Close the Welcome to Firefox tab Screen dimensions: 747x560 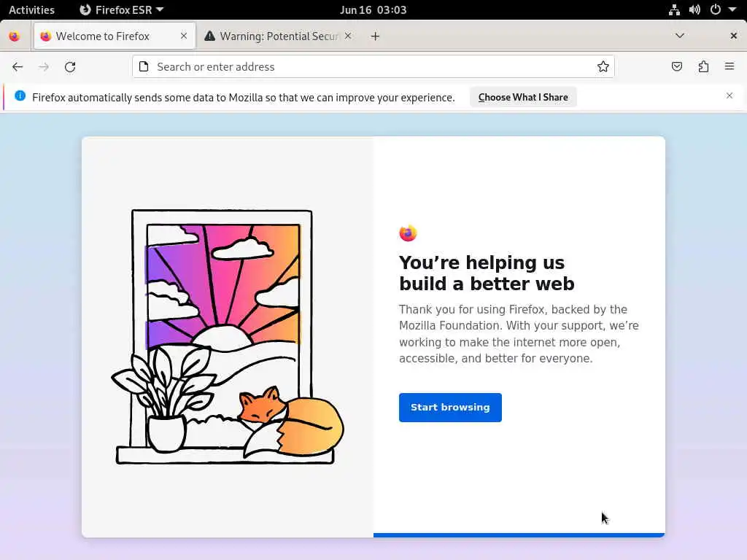click(183, 36)
